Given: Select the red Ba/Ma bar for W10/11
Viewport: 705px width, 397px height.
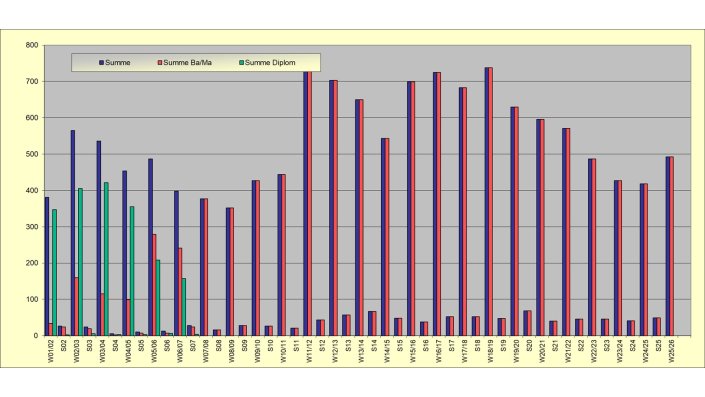Looking at the screenshot, I should pos(283,255).
